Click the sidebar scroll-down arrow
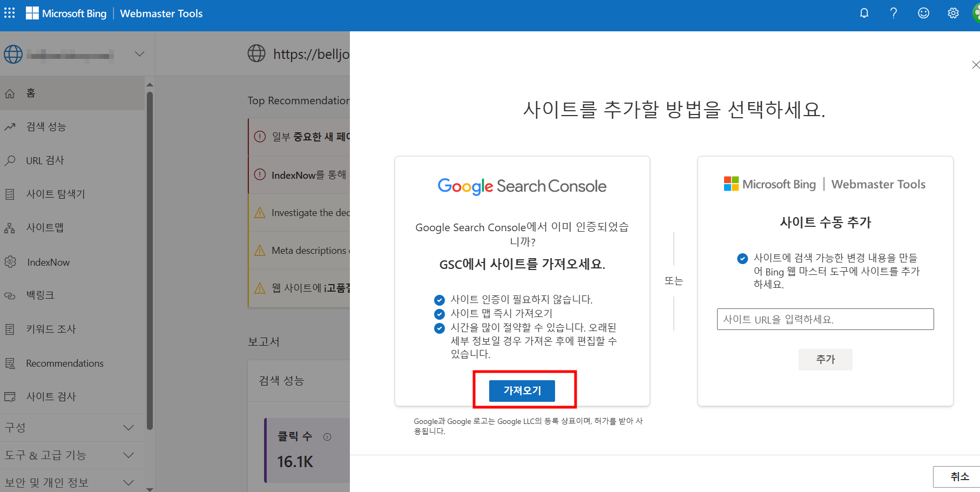980x492 pixels. click(150, 489)
